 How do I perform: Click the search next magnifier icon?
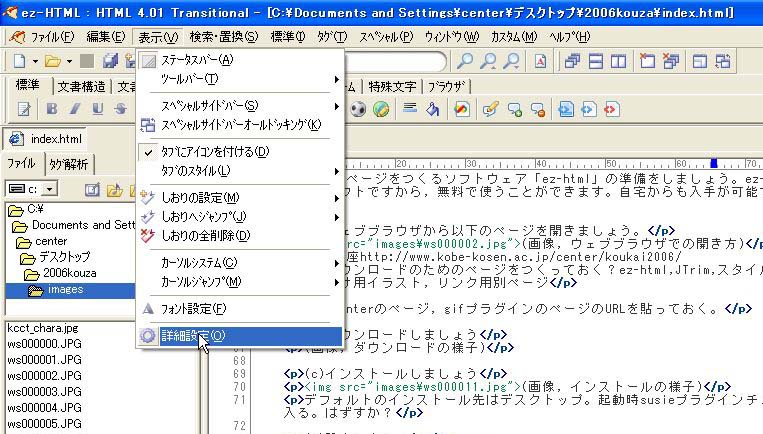(511, 61)
